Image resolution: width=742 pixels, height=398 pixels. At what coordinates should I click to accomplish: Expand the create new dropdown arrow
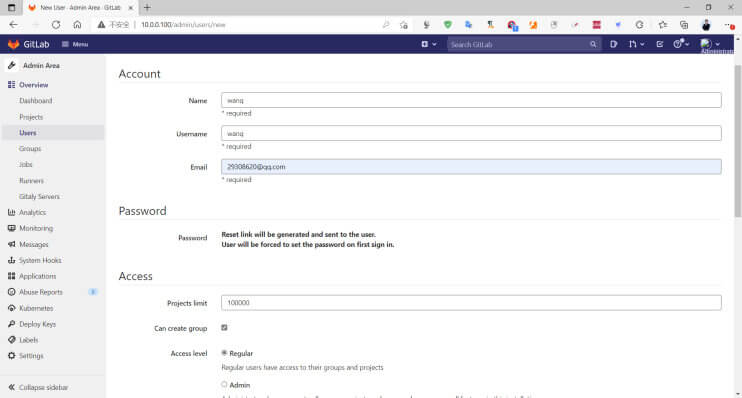pyautogui.click(x=434, y=44)
